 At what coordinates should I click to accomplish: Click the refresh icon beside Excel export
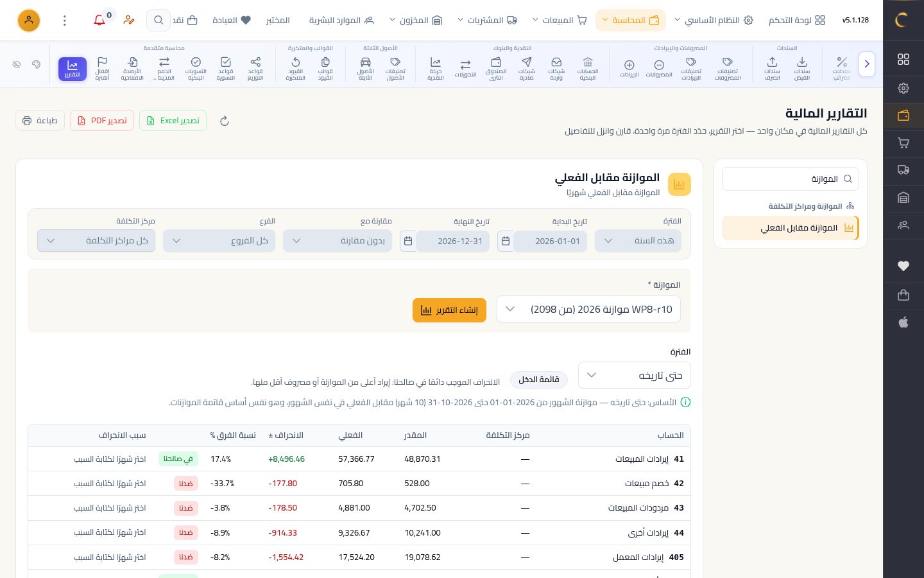click(x=225, y=121)
